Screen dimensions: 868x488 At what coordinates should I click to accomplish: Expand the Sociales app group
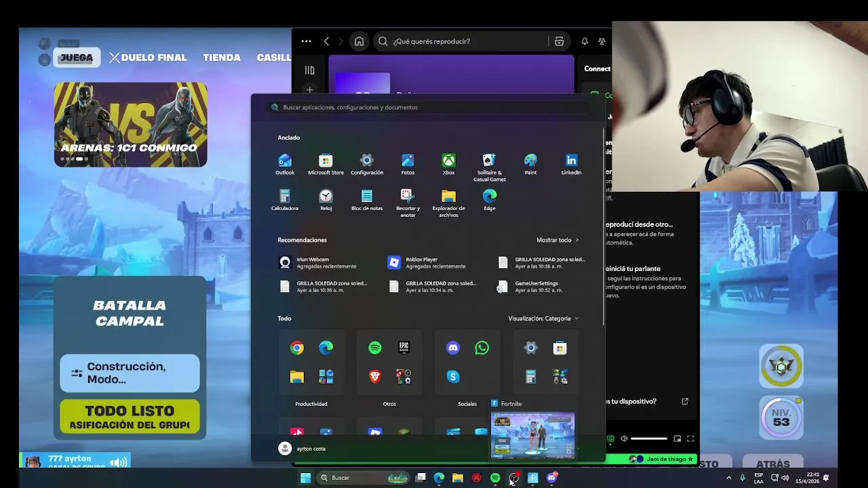467,363
